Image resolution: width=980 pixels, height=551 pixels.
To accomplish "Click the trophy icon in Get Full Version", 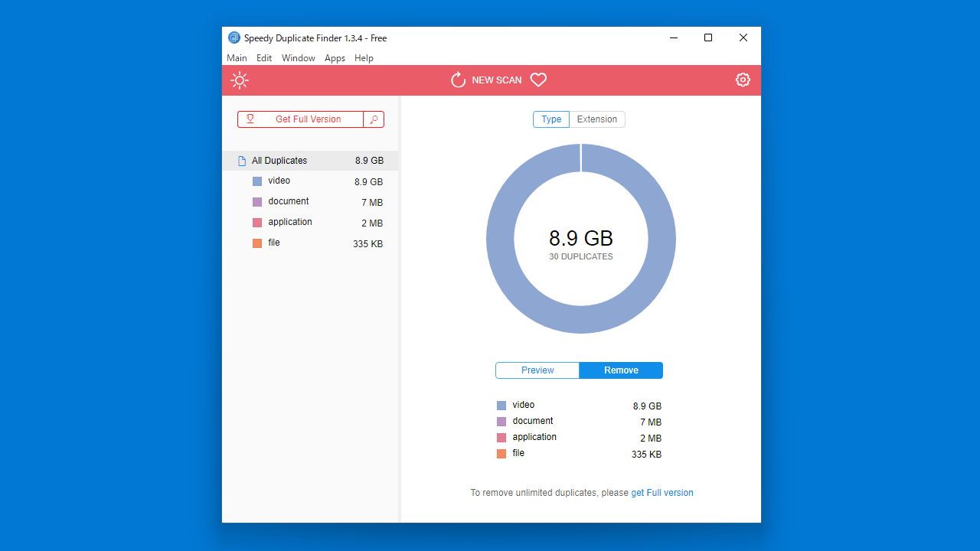I will (250, 119).
